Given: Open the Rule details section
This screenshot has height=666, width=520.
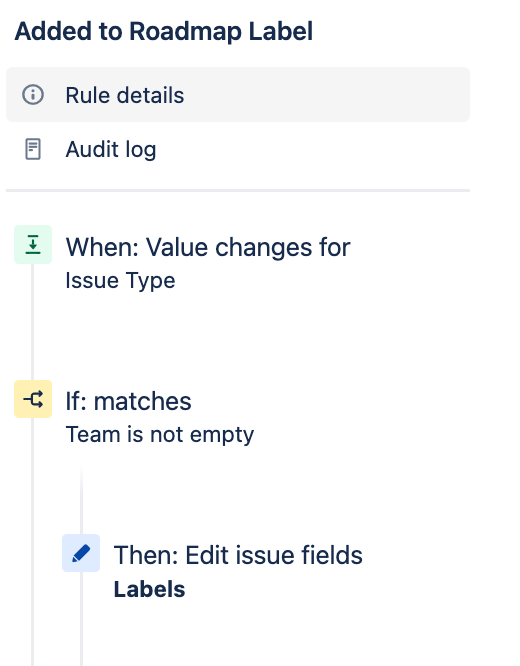Looking at the screenshot, I should coord(124,95).
